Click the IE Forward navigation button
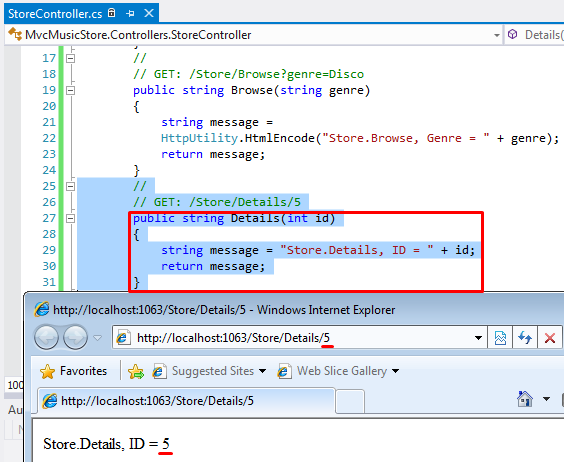 point(75,338)
